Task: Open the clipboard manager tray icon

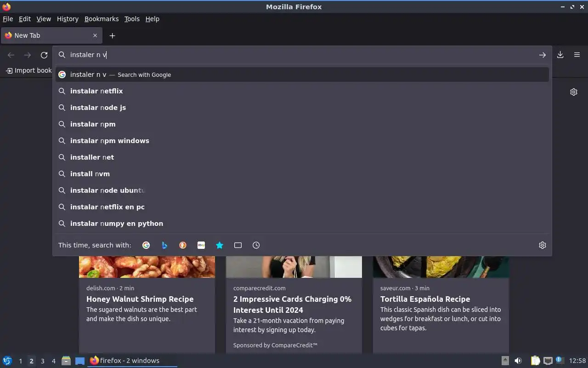Action: [x=536, y=361]
